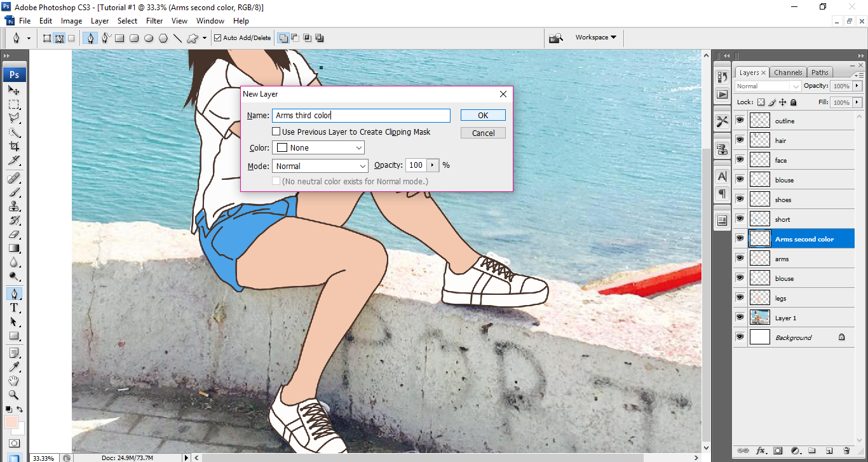Select the Crop tool

click(x=14, y=146)
